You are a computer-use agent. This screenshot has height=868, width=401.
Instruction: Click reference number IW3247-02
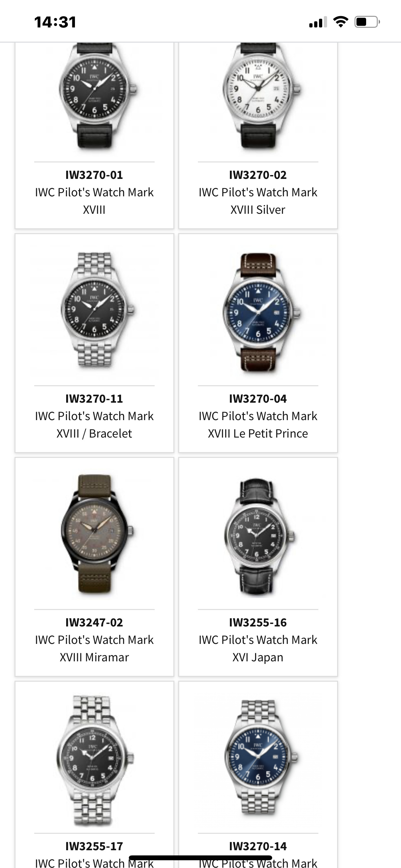click(94, 622)
